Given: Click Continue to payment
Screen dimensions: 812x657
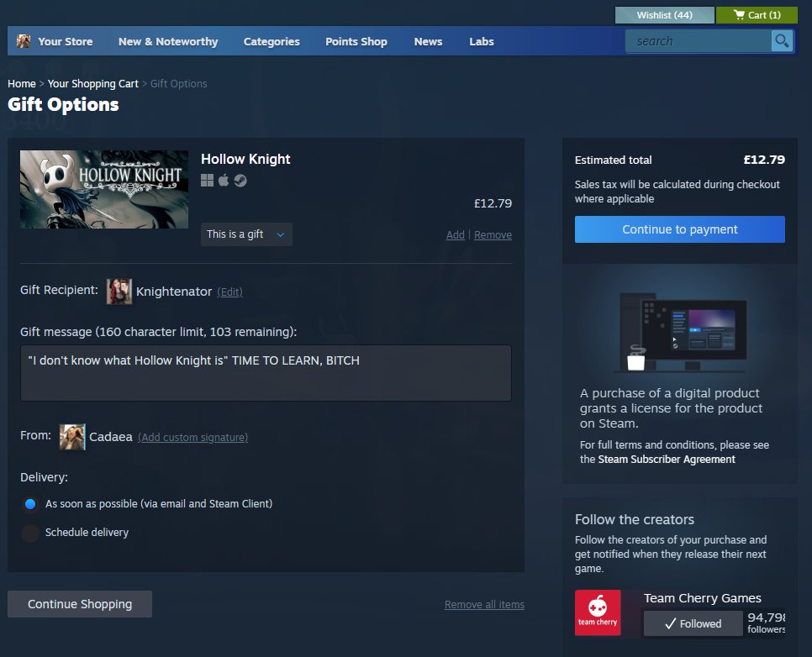Looking at the screenshot, I should click(679, 229).
